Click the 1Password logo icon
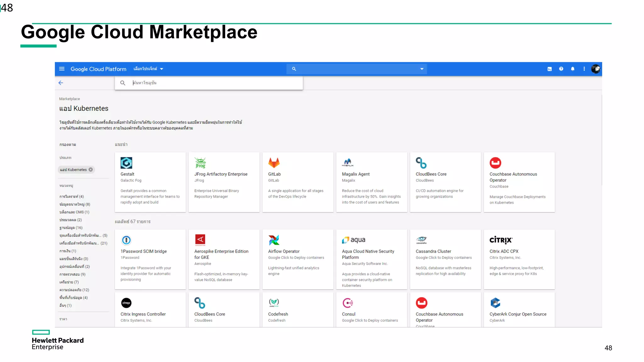This screenshot has width=644, height=362. pos(126,240)
